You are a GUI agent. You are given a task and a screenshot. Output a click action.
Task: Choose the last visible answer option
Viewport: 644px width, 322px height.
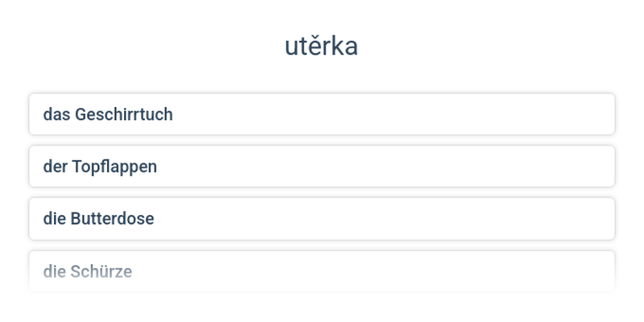click(x=322, y=271)
